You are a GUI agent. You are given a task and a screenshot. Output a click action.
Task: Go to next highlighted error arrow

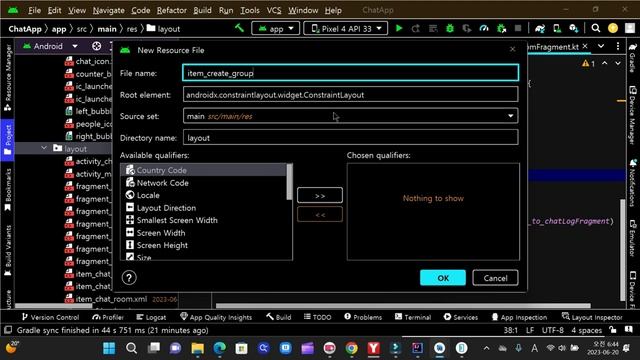(x=618, y=63)
